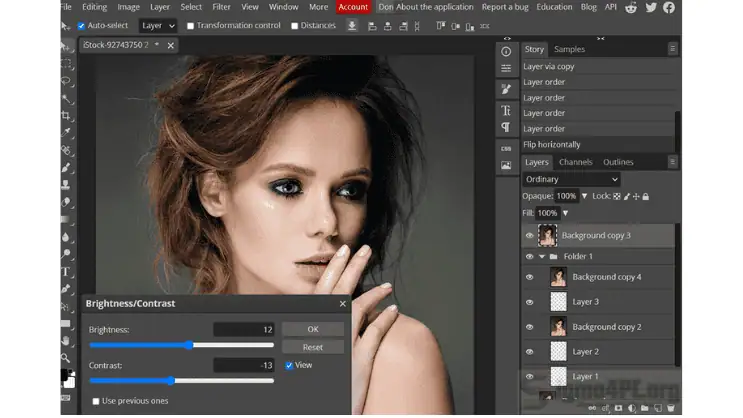Open the Layers panel options menu
Image resolution: width=743 pixels, height=418 pixels.
[672, 162]
